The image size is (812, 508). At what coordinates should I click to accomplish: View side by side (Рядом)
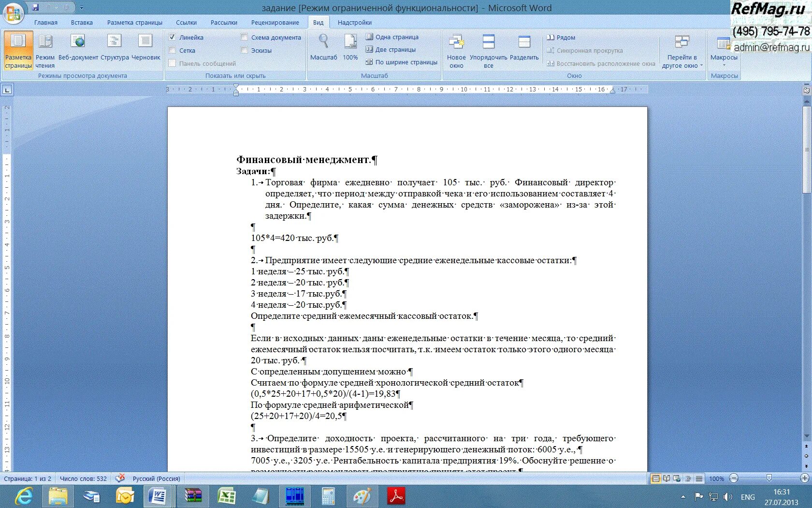click(x=561, y=37)
